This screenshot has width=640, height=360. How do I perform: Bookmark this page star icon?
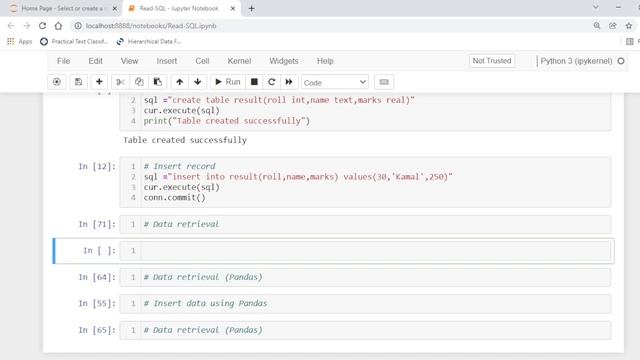coord(629,26)
